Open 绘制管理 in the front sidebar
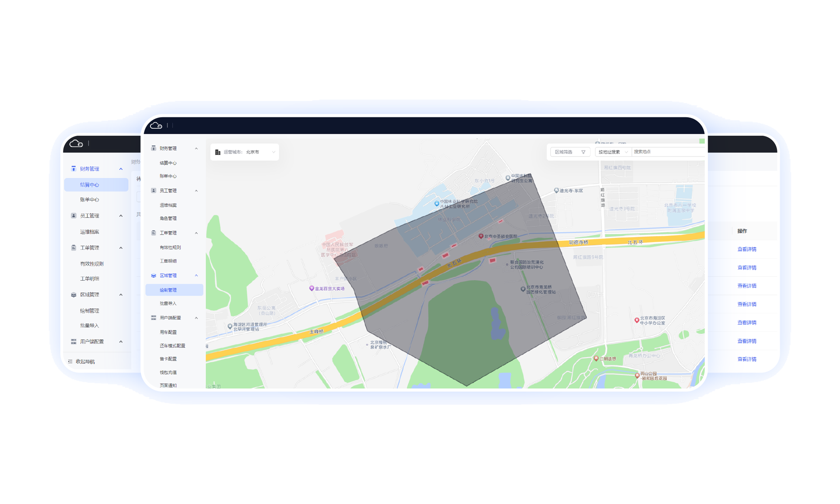Screen dimensions: 840x504 point(168,290)
